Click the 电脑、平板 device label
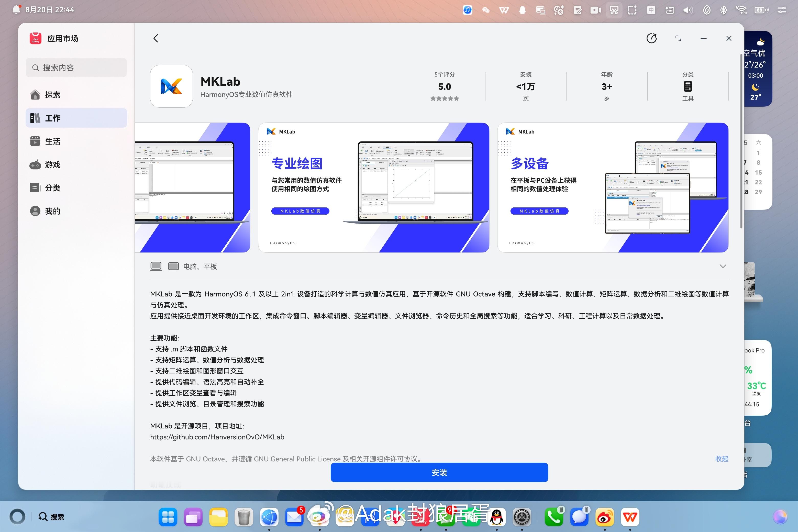Image resolution: width=798 pixels, height=532 pixels. (200, 266)
